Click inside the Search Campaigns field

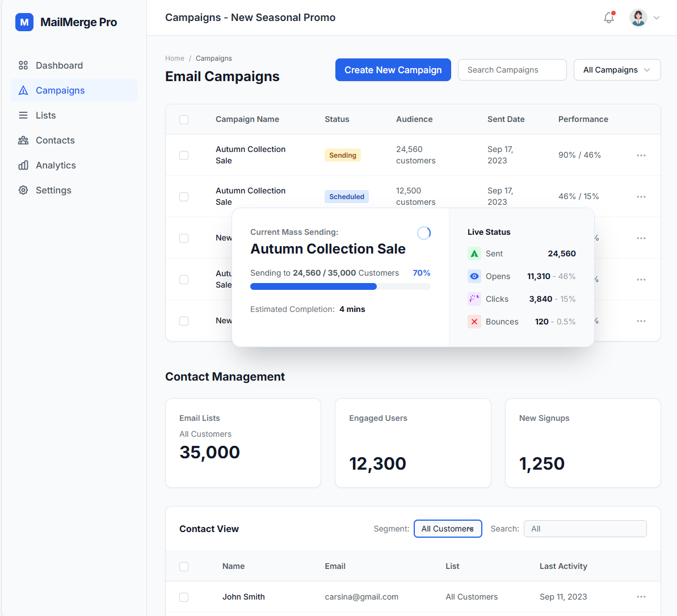pos(511,69)
